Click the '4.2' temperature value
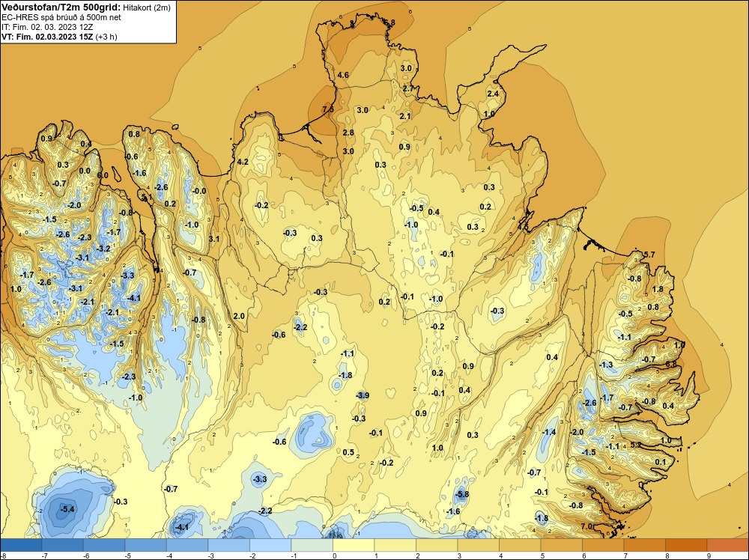The height and width of the screenshot is (560, 749). click(x=243, y=162)
